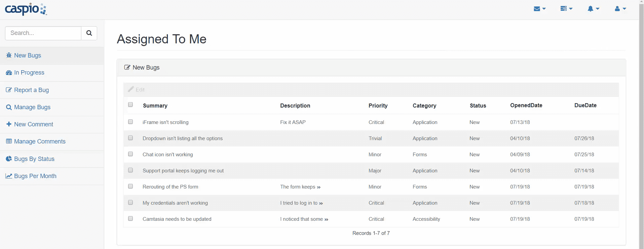The width and height of the screenshot is (644, 249).
Task: Open the envelope messages dropdown
Action: (539, 9)
